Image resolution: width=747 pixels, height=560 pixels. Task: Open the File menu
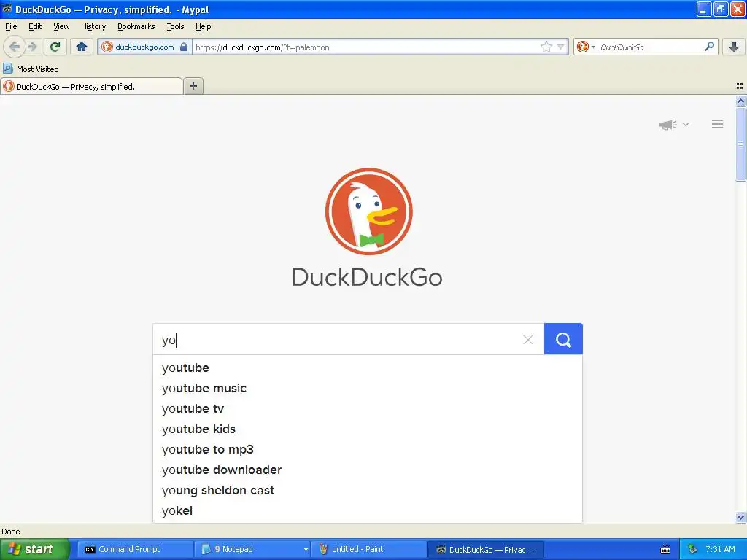[11, 26]
